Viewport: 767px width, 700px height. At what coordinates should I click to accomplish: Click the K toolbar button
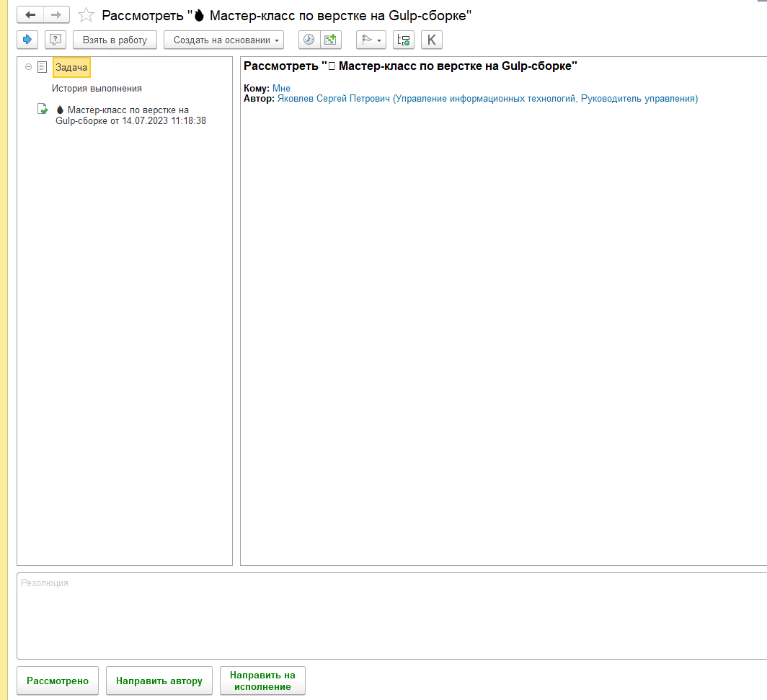[432, 40]
